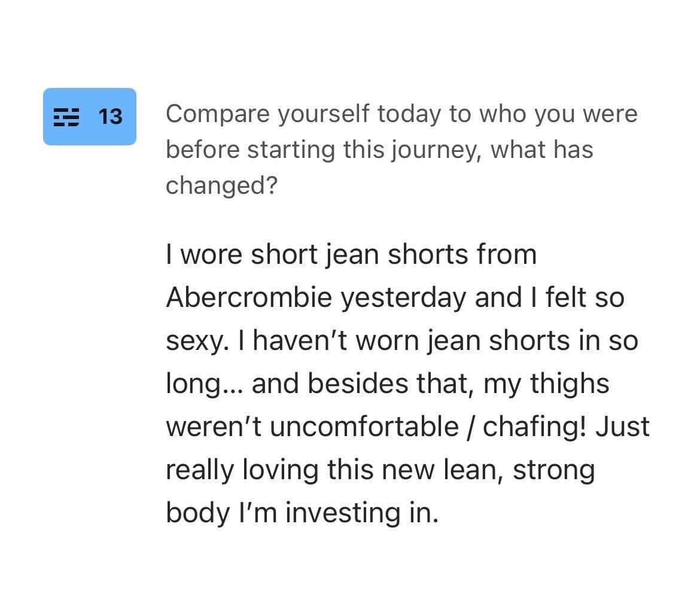This screenshot has height=609, width=700.
Task: Click the number 13 in the badge
Action: pos(110,117)
